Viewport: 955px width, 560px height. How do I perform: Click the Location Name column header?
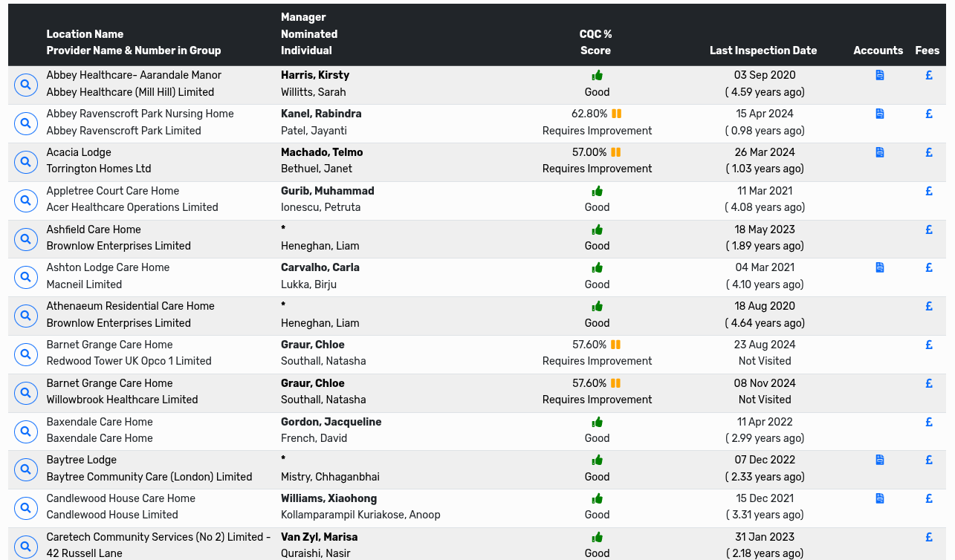85,34
